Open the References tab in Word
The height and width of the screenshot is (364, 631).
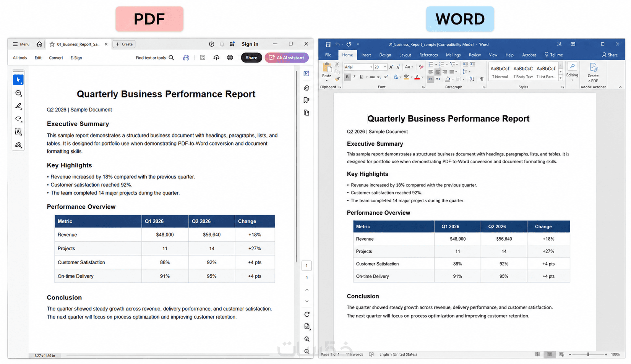coord(428,55)
